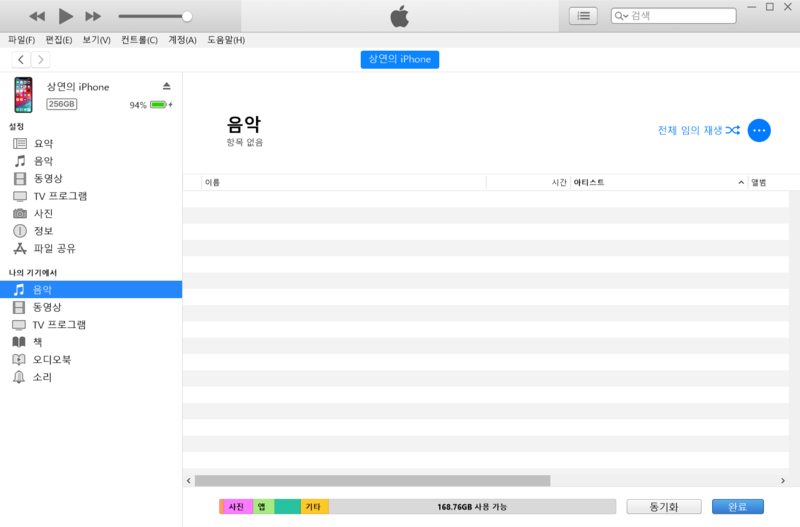Open the list view button beside search

point(583,16)
